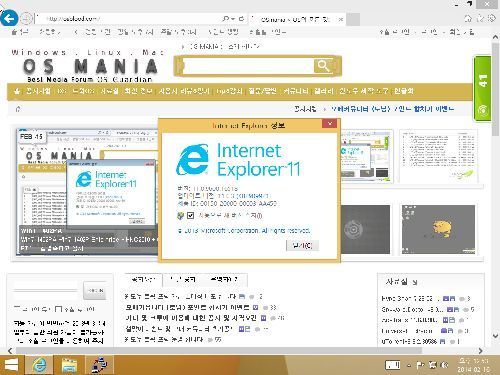Click the horizontal scrollbar thumb

click(218, 351)
